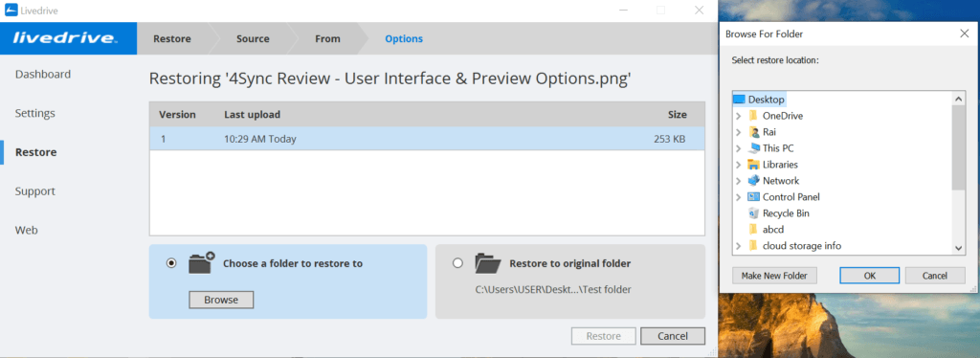Viewport: 980px width, 358px height.
Task: Select the Rai user icon
Action: 753,132
